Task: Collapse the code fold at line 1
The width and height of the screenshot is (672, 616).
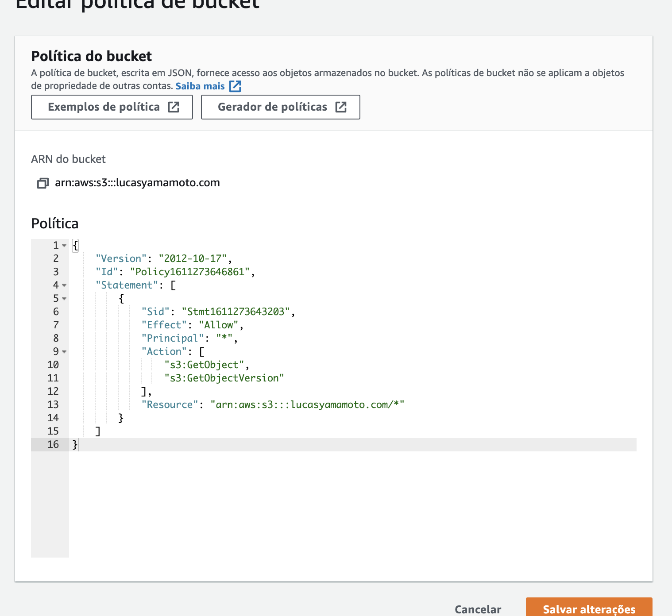Action: [65, 245]
